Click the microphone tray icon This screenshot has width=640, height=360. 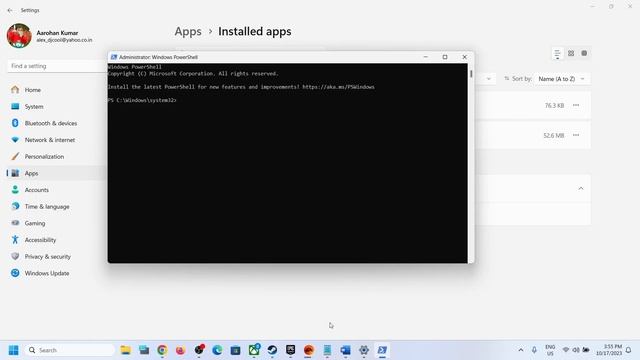534,350
